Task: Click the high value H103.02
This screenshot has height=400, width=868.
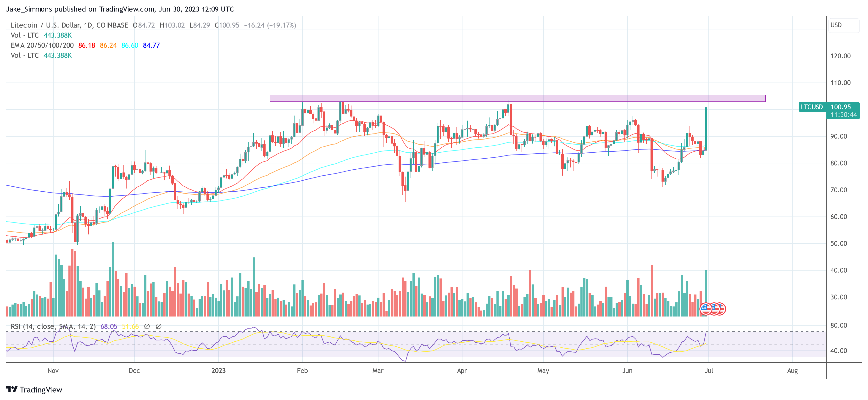Action: click(x=172, y=25)
